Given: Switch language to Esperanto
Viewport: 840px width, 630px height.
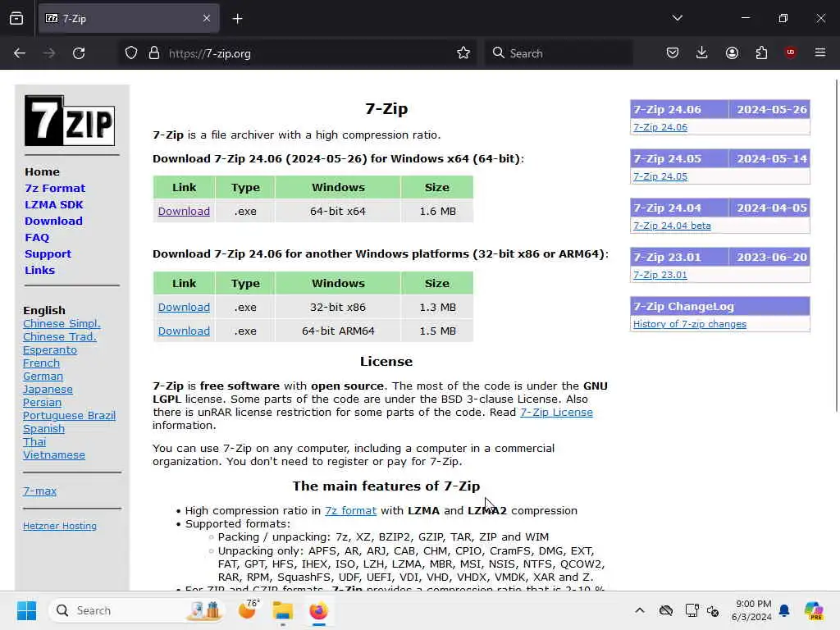Looking at the screenshot, I should [50, 349].
